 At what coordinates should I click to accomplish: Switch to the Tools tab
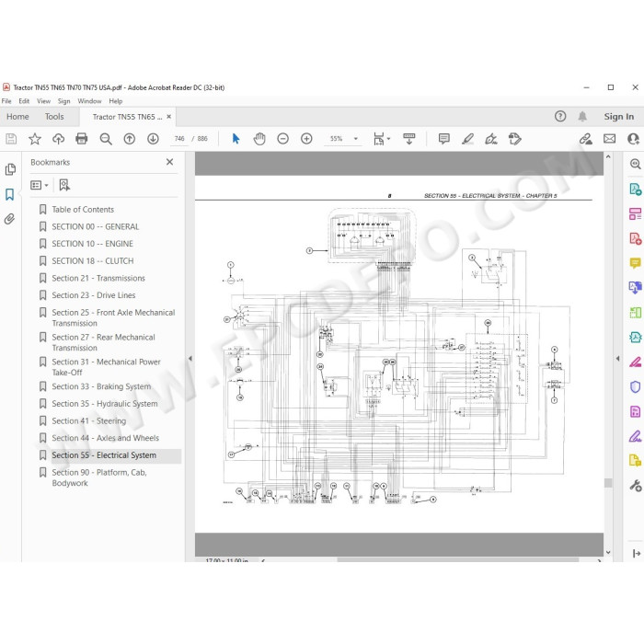pos(54,117)
